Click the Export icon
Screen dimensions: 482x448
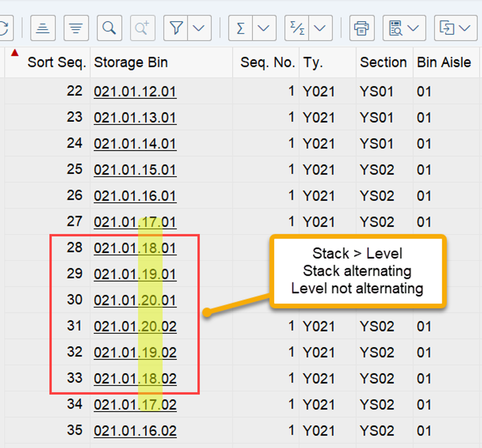click(x=447, y=28)
